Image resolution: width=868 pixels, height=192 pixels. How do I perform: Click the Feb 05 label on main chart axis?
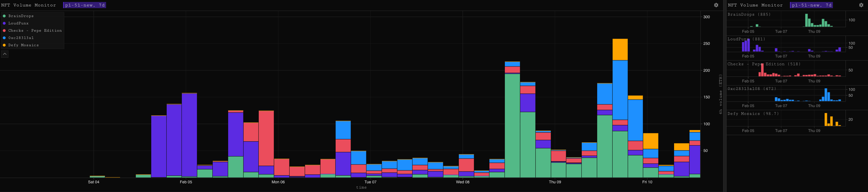186,182
